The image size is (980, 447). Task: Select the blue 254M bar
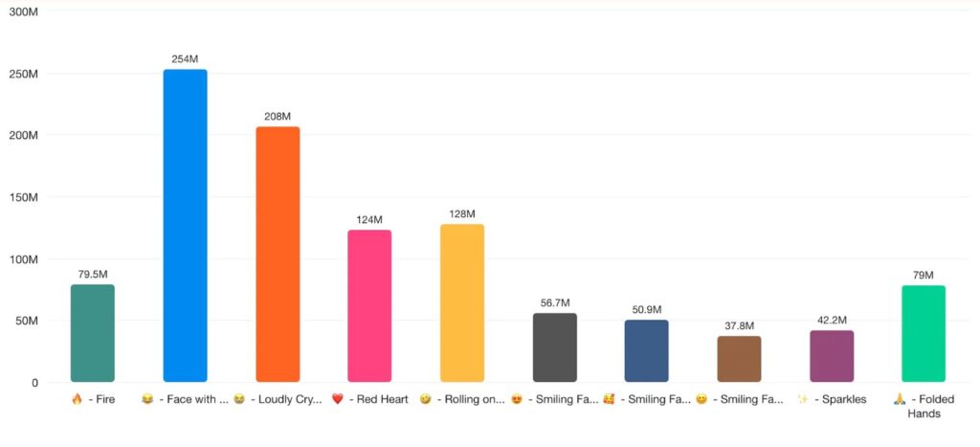tap(185, 226)
